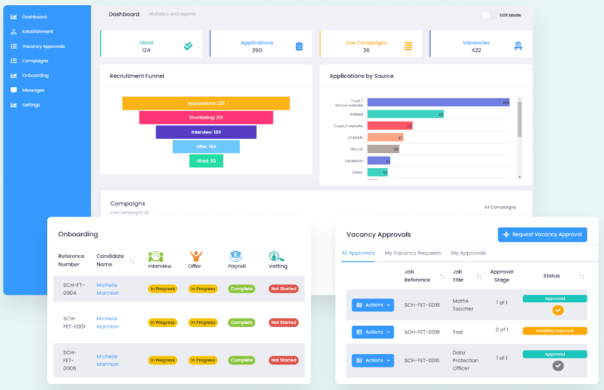Click the Live Campaigns list icon
Screen dimensions: 604x390
[x=408, y=46]
